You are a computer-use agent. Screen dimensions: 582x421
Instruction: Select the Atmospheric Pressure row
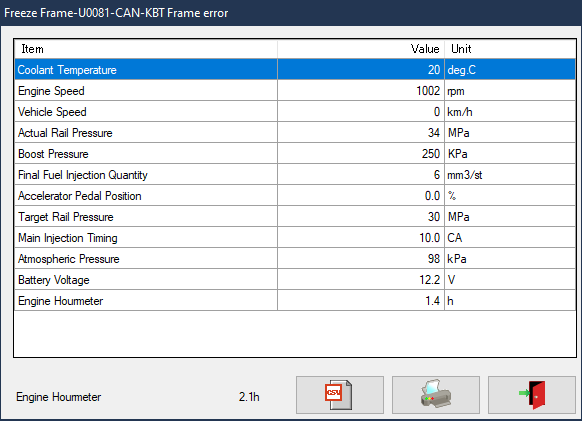pos(295,258)
